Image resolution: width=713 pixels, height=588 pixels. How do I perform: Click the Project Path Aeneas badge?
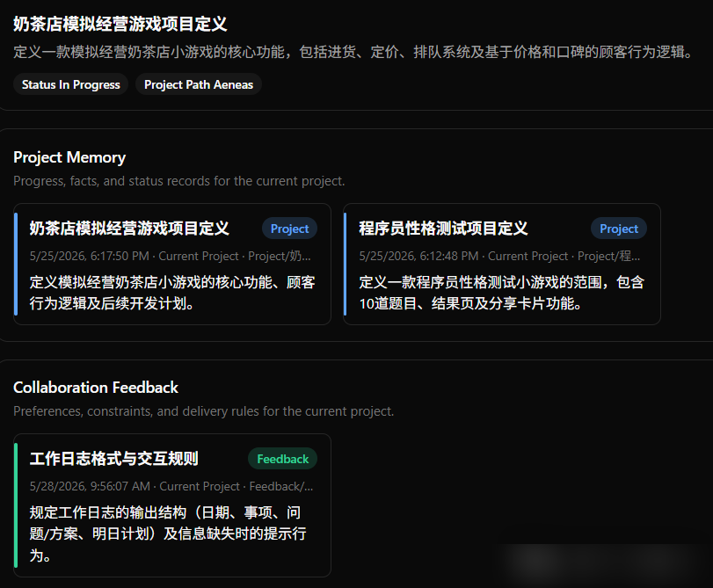(x=199, y=84)
